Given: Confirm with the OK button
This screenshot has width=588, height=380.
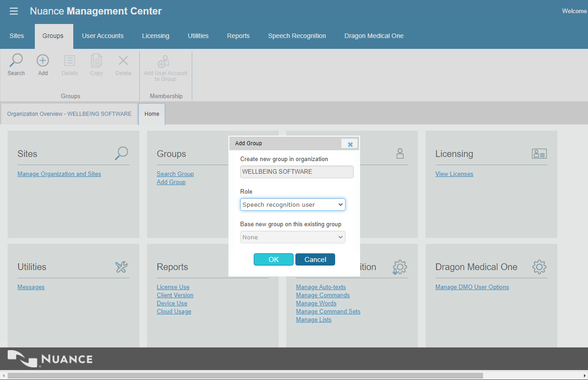Looking at the screenshot, I should [274, 259].
